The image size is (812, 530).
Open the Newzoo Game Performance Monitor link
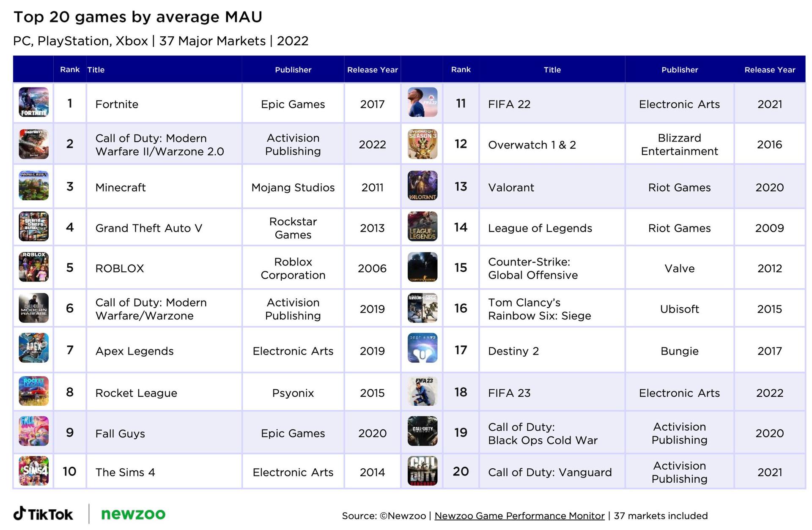pos(519,516)
